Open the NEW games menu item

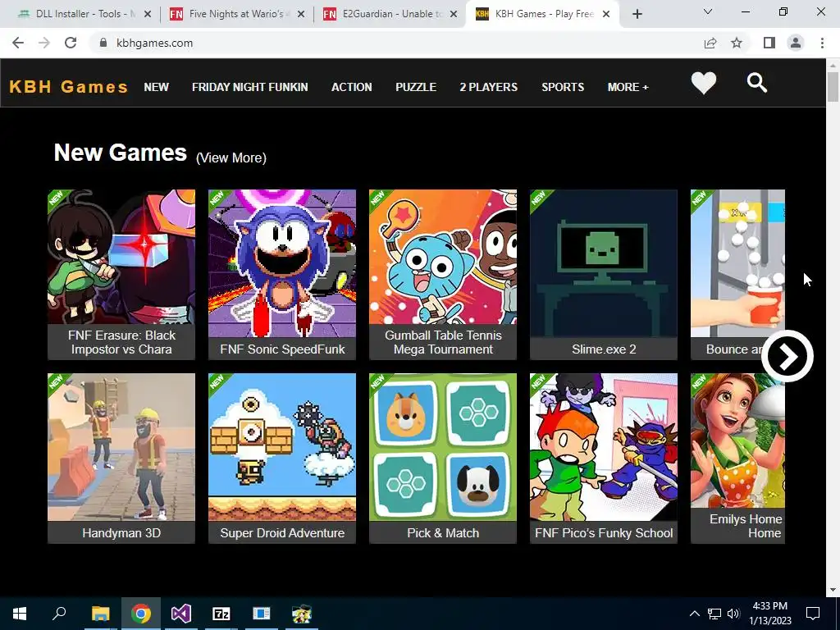157,87
